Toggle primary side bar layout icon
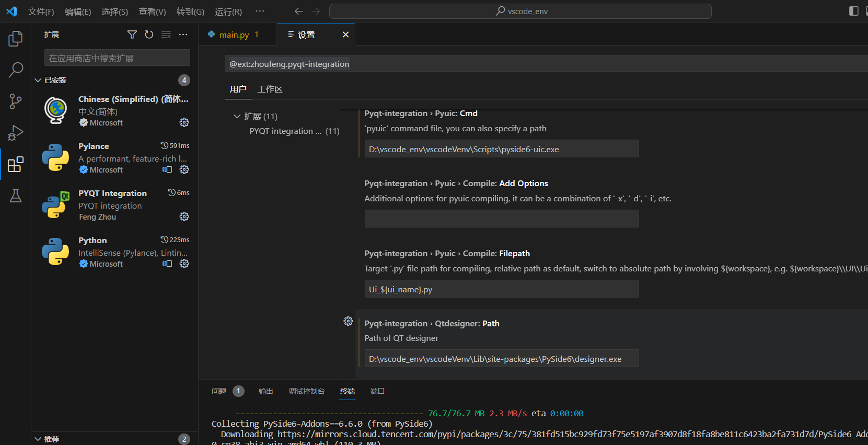The height and width of the screenshot is (445, 868). [x=854, y=11]
